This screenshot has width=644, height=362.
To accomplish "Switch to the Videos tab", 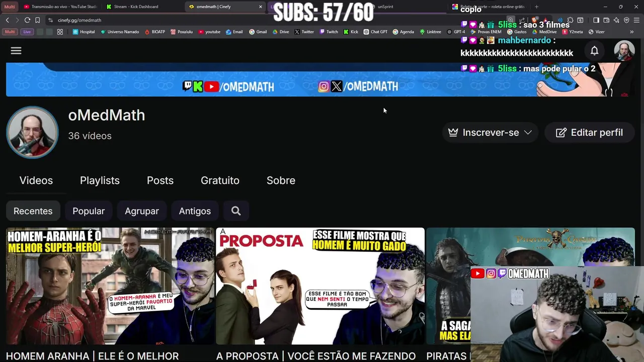I will point(36,180).
